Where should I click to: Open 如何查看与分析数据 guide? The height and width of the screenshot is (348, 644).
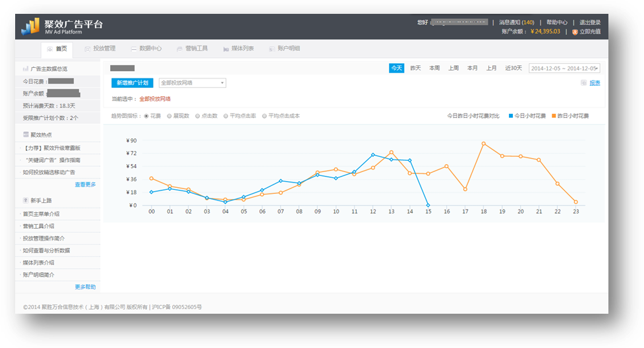click(46, 250)
